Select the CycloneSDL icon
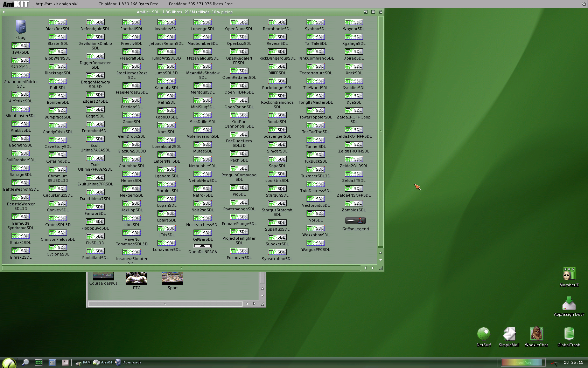 tap(58, 247)
